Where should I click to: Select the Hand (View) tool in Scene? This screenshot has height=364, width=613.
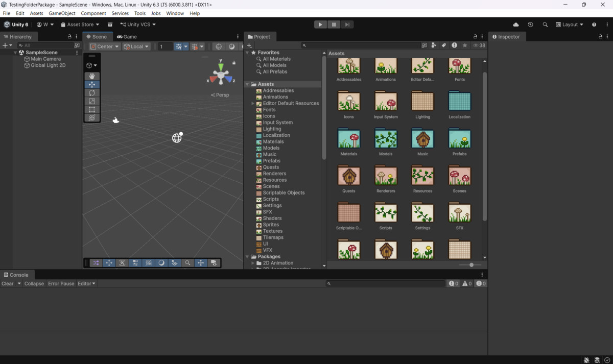(x=92, y=76)
